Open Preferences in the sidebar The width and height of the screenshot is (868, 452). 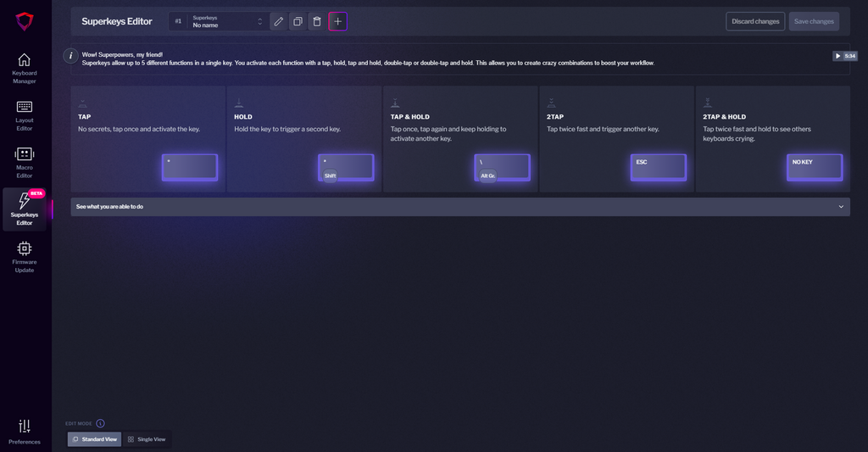[x=24, y=432]
